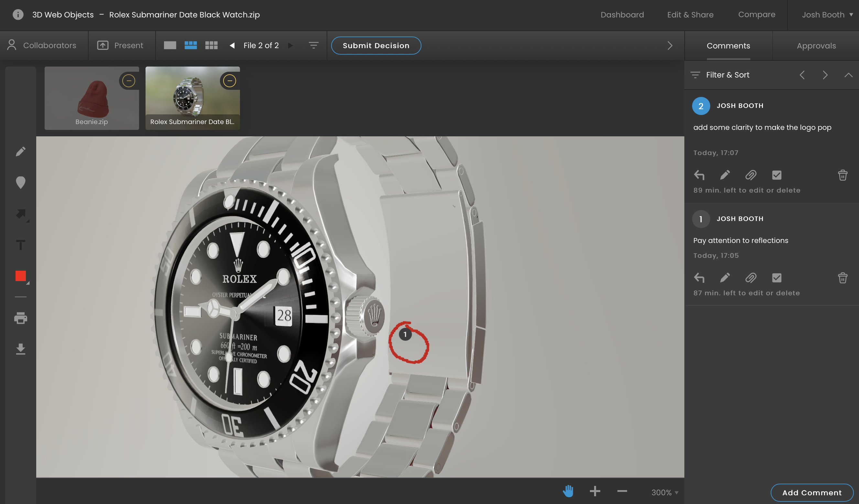The width and height of the screenshot is (859, 504).
Task: Open the Compare menu item
Action: 756,15
